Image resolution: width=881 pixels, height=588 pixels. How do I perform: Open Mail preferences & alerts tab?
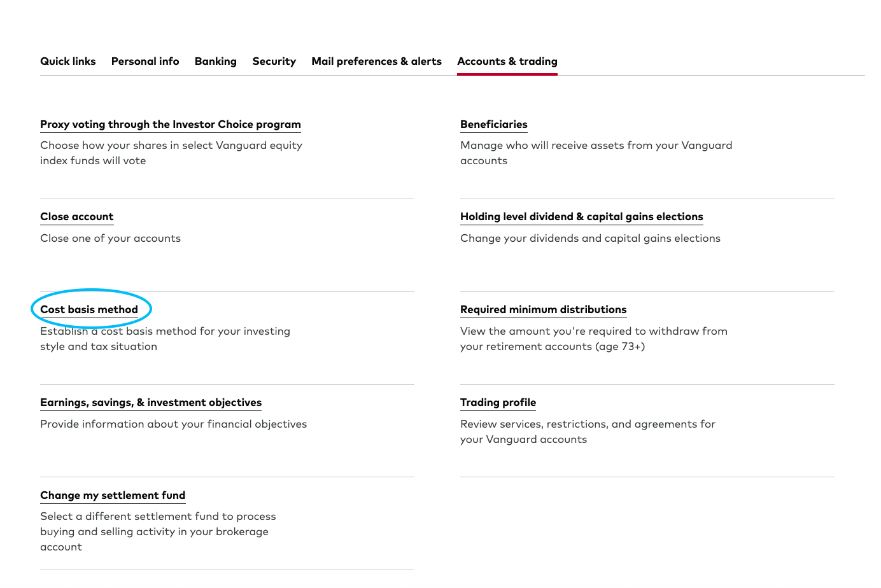click(376, 61)
